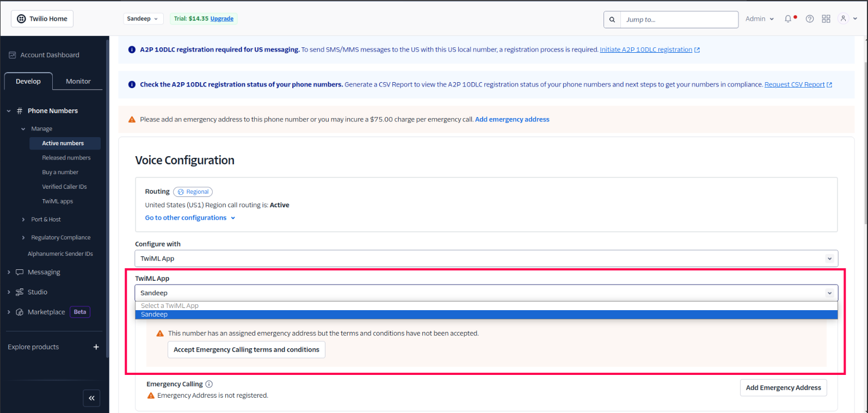Select Active numbers in sidebar
Screen dimensions: 868x413
pos(65,143)
